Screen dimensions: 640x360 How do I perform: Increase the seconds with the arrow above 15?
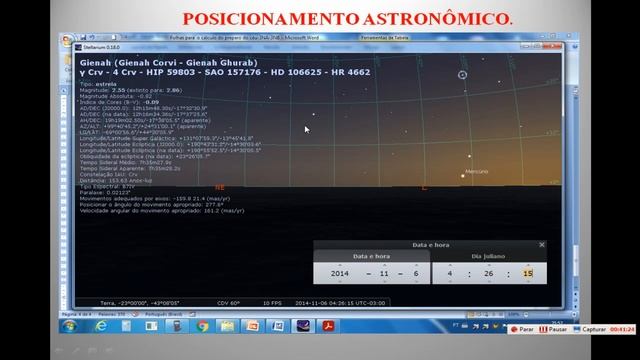coord(528,265)
